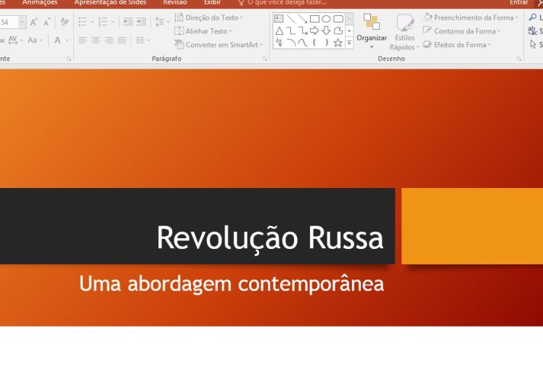Image resolution: width=543 pixels, height=392 pixels.
Task: Toggle center text alignment
Action: [x=96, y=41]
